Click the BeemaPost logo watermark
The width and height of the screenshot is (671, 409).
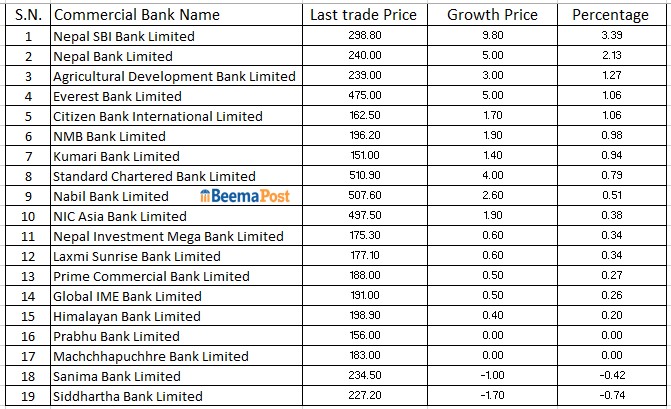coord(245,196)
